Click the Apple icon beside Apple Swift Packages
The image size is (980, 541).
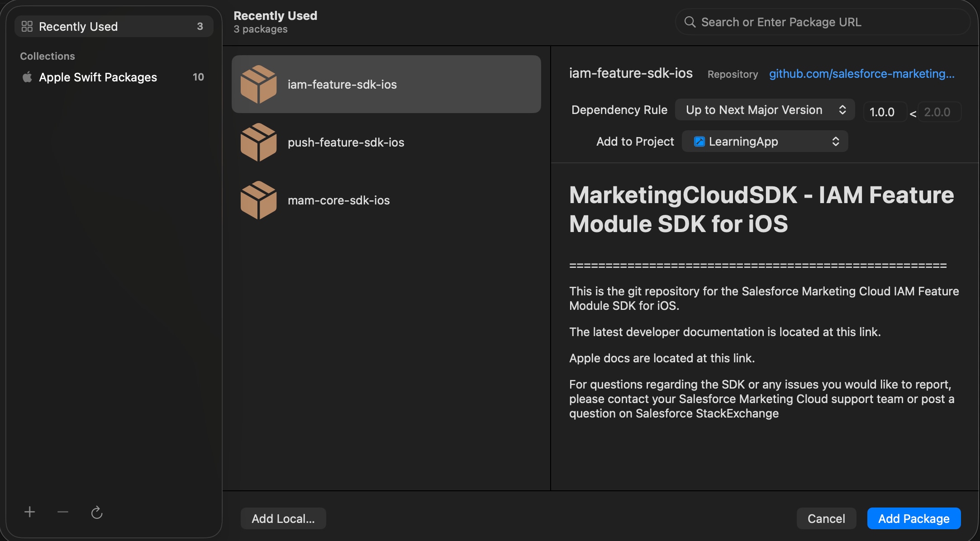point(27,77)
